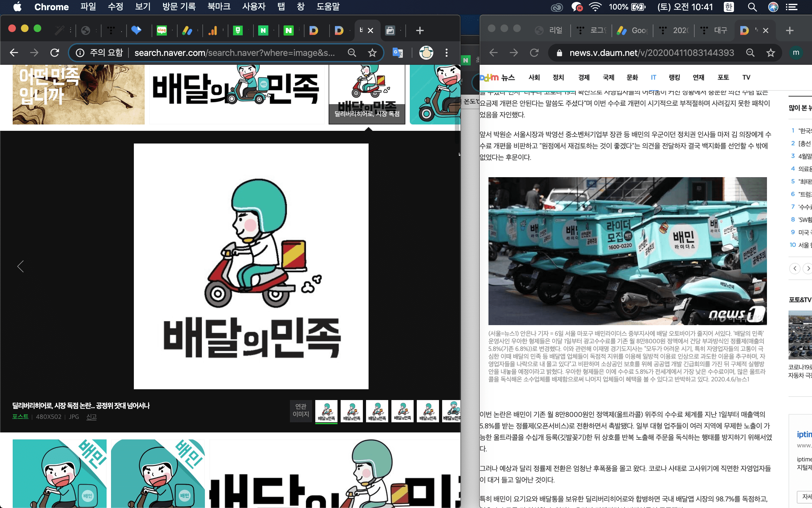
Task: Open 사회 section in Daum news
Action: (x=534, y=77)
